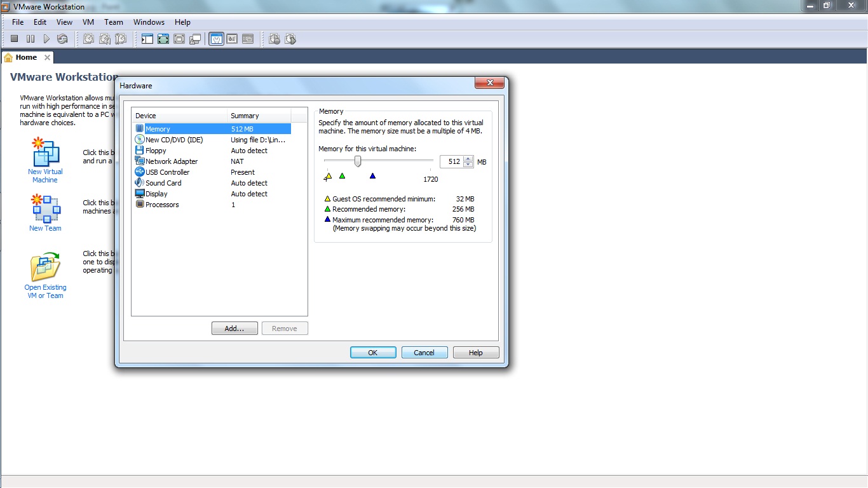Click the Summary column header

click(x=259, y=116)
